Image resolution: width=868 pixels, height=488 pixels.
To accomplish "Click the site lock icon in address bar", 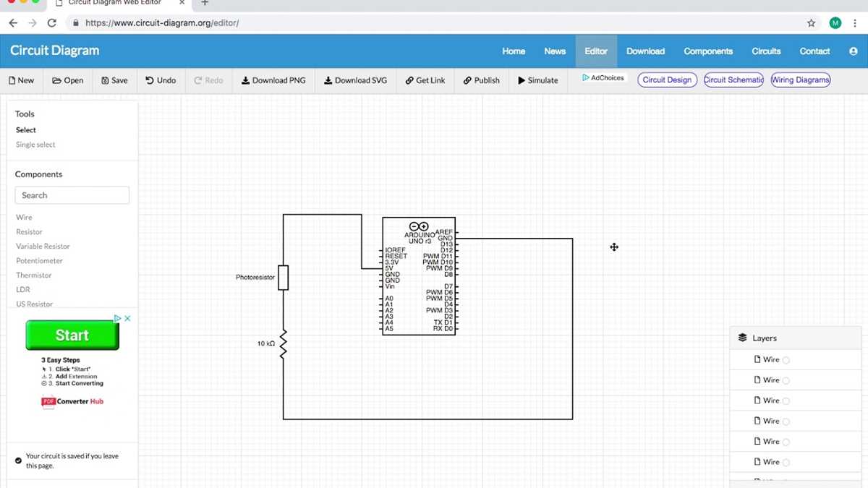I will point(76,23).
